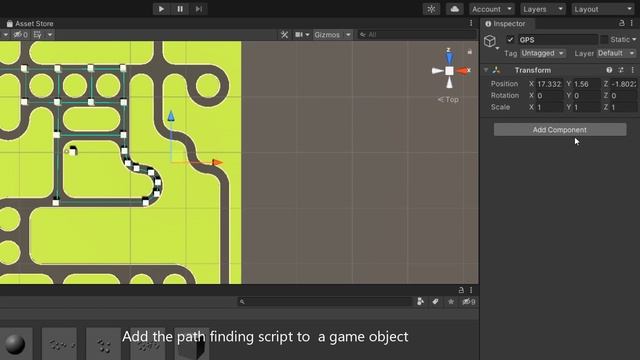
Task: Open Transform presets icon
Action: point(621,70)
